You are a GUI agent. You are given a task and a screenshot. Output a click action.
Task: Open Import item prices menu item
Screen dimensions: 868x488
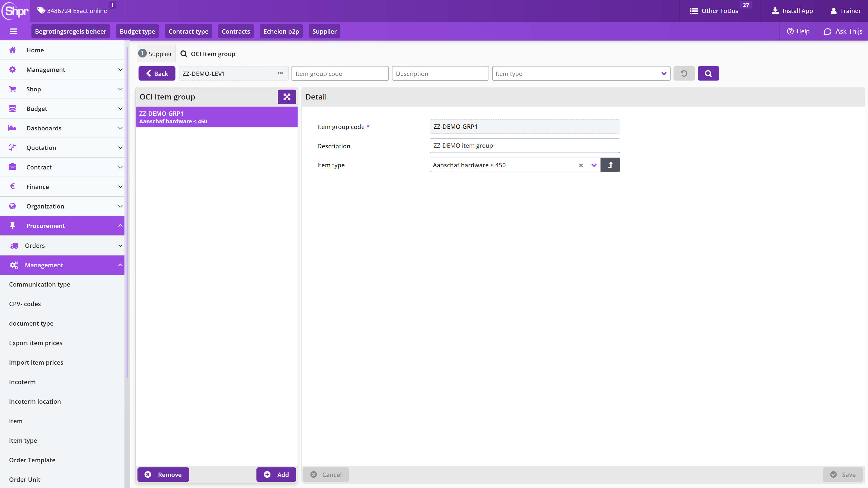(x=36, y=362)
